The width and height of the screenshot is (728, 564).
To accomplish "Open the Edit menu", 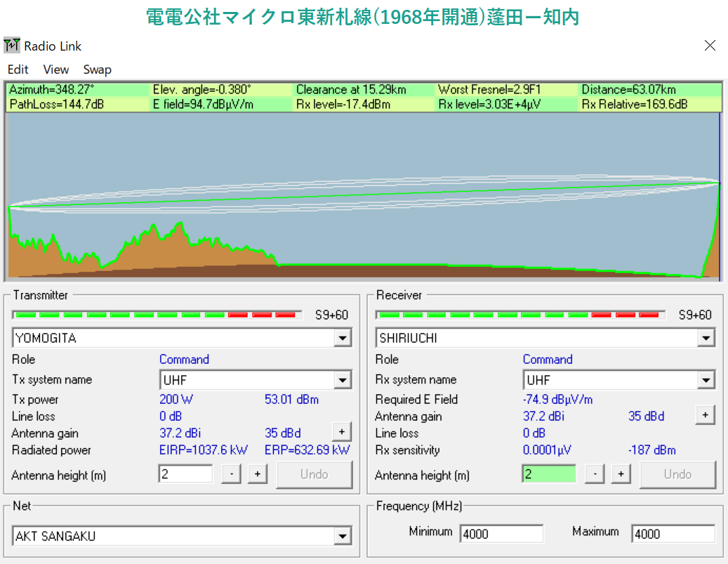I will click(18, 70).
